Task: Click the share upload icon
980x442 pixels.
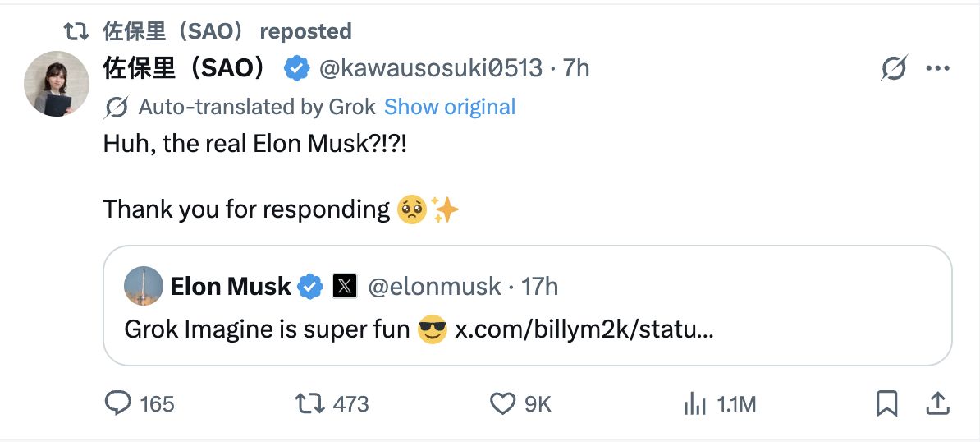Action: 938,403
